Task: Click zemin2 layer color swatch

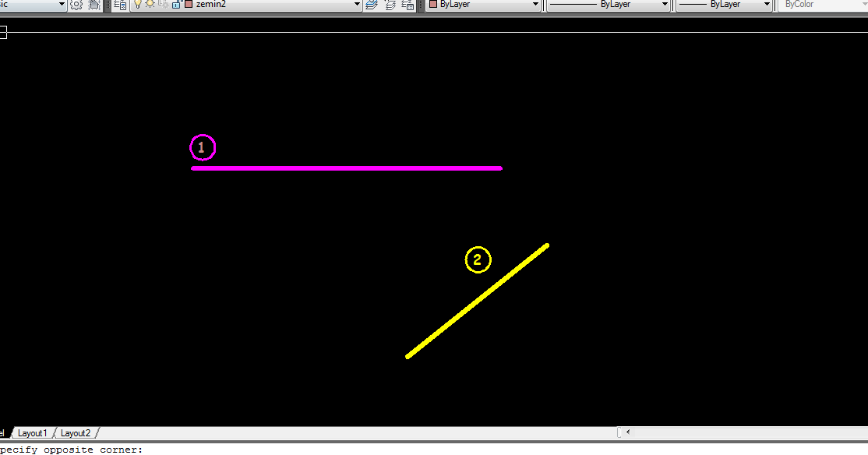Action: 189,4
